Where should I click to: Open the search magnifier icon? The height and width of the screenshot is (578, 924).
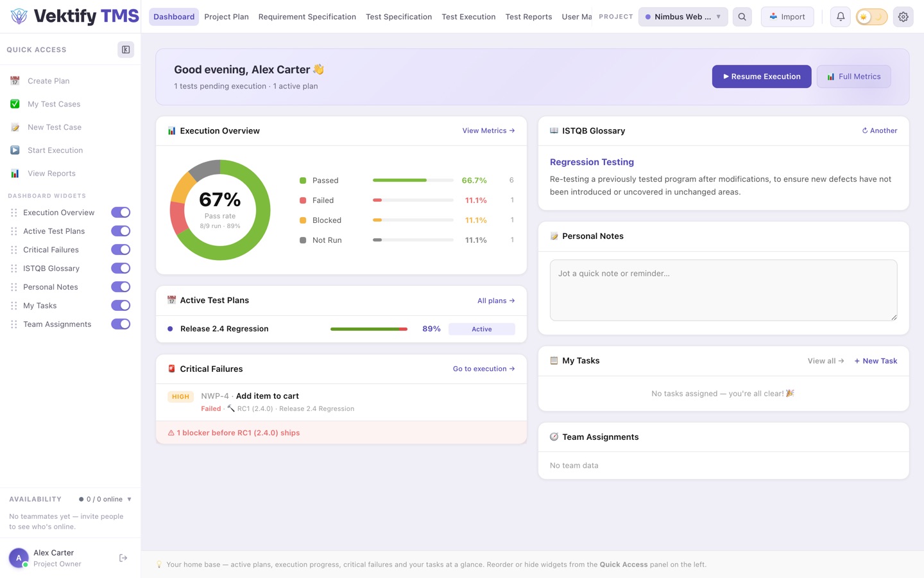pos(742,17)
